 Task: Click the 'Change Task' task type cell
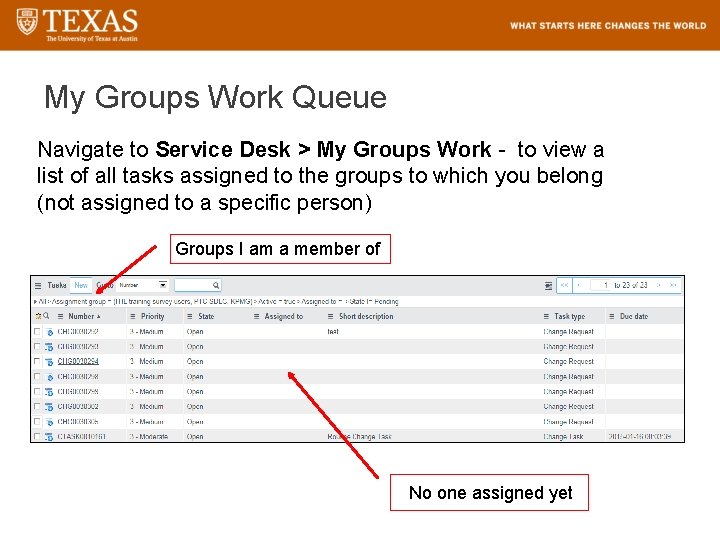[563, 437]
